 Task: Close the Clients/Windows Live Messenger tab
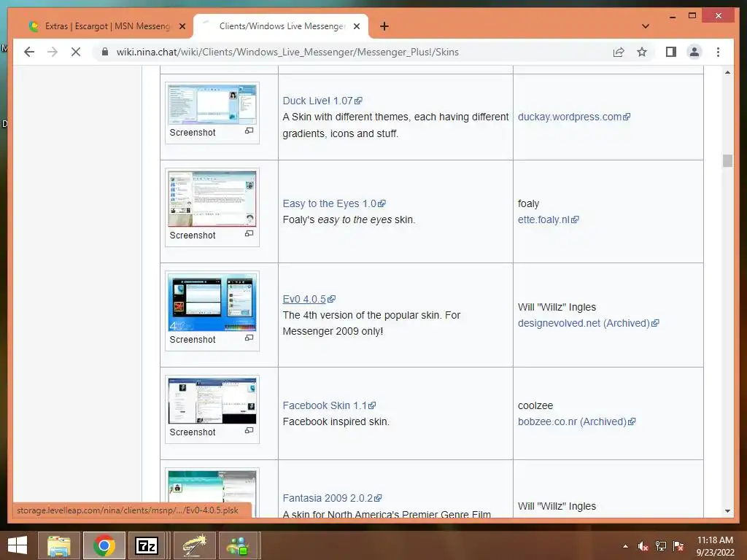click(356, 26)
